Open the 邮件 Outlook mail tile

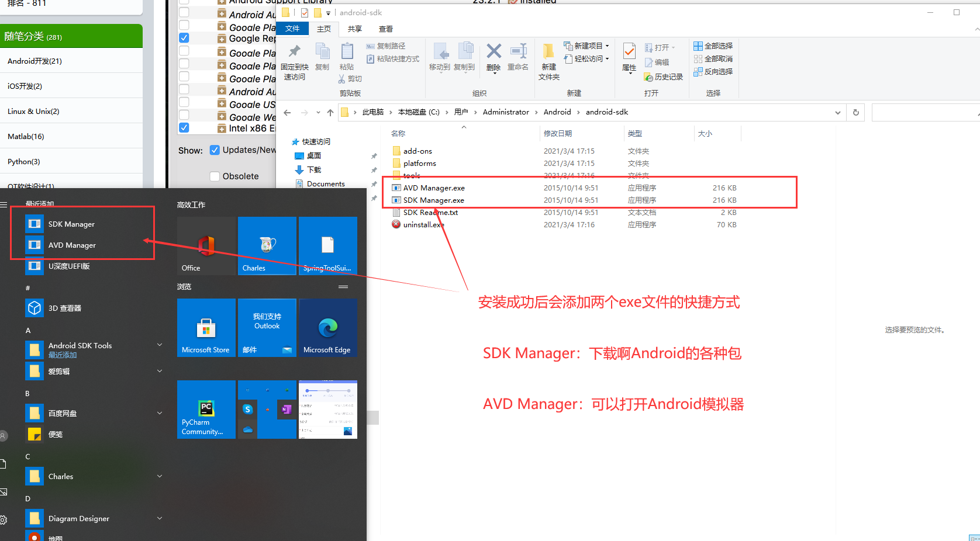(x=267, y=328)
